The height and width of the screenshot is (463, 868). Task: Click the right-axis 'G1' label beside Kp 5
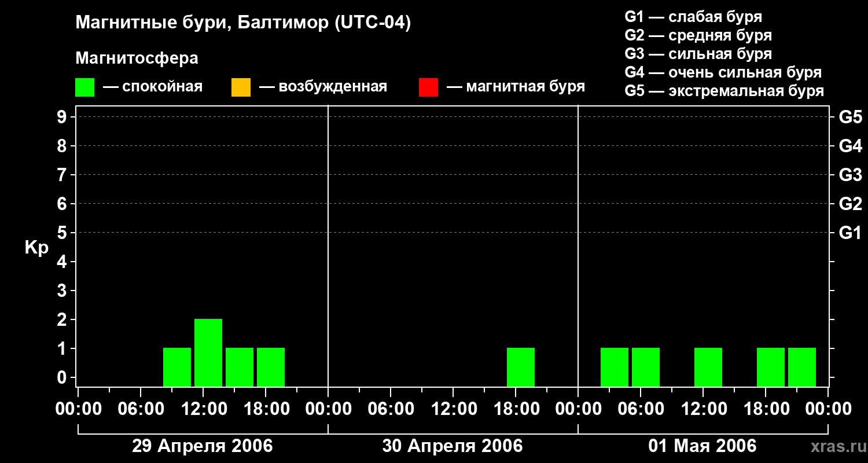coord(851,233)
